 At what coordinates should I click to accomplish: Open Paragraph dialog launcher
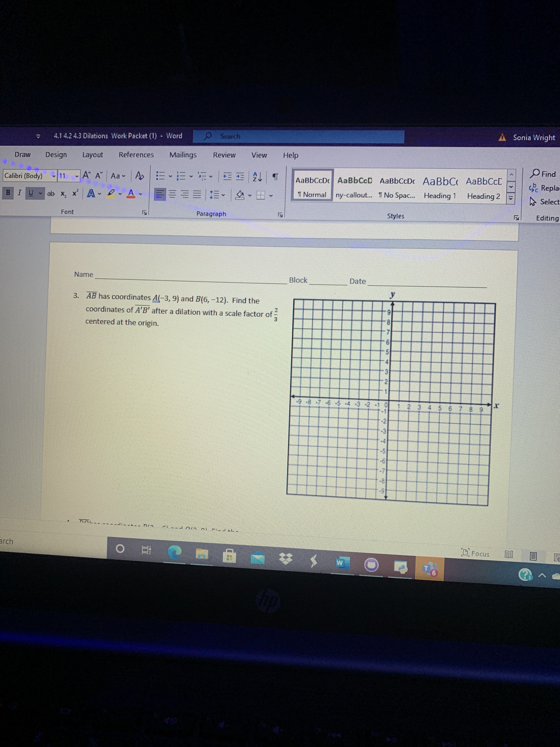pos(280,215)
